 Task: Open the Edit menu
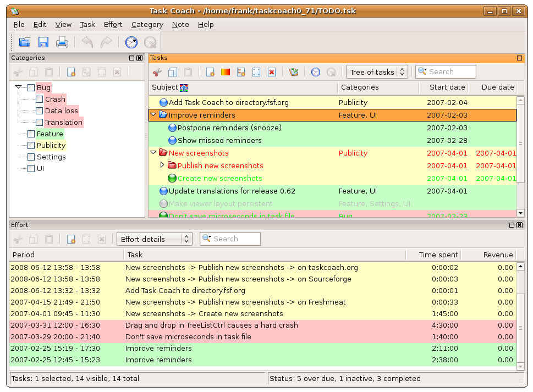(40, 24)
